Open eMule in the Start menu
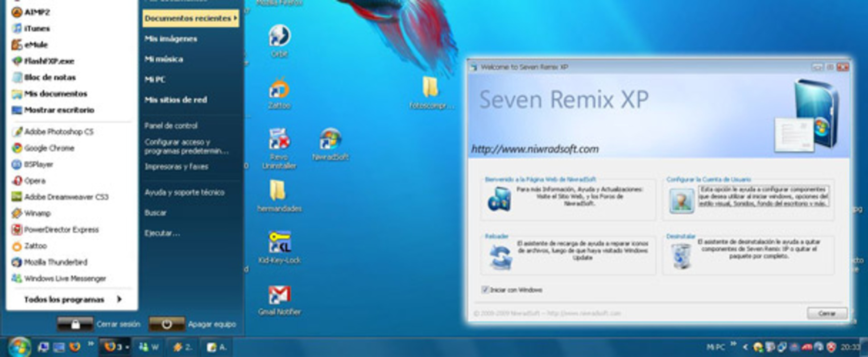The width and height of the screenshot is (868, 357). coord(29,45)
